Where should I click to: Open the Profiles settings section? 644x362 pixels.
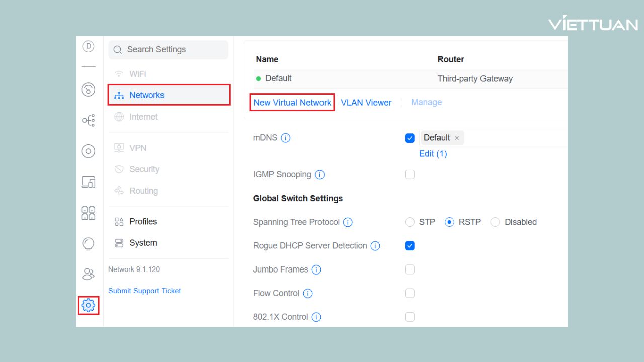(143, 222)
